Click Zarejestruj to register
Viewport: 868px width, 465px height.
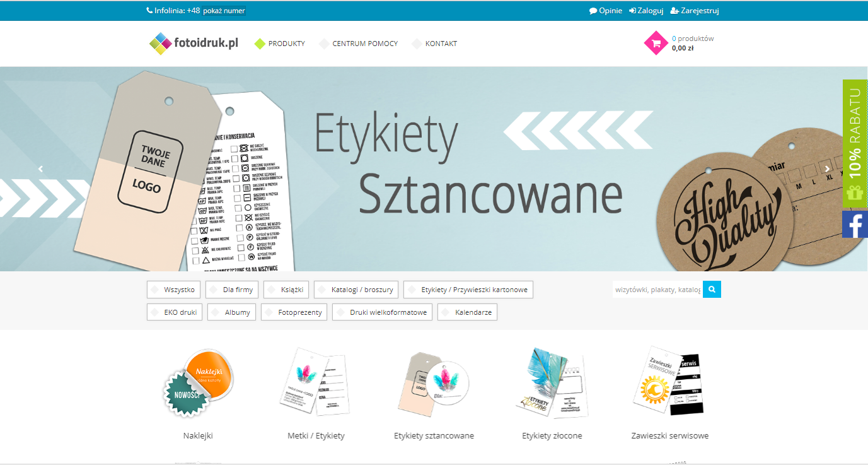point(695,11)
